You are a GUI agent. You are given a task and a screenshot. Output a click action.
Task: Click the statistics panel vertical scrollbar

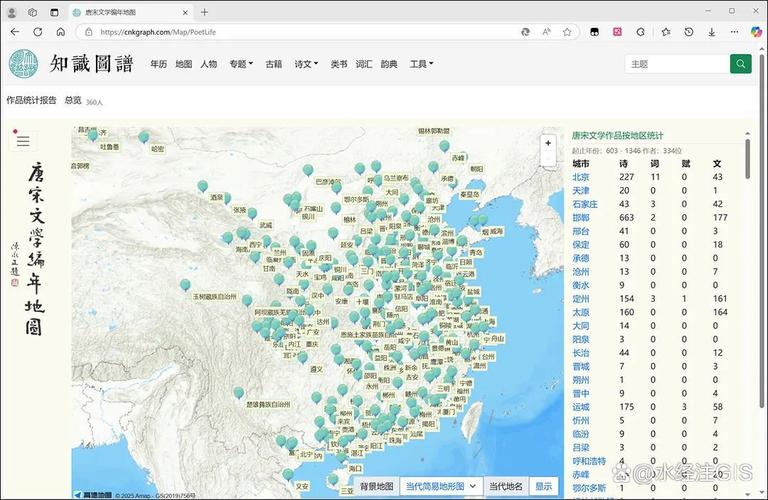[x=747, y=159]
